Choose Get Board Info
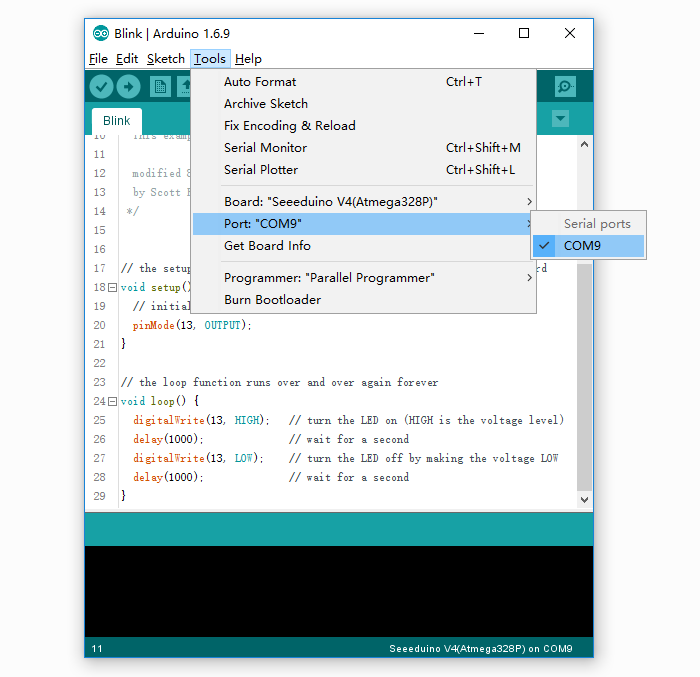The height and width of the screenshot is (677, 700). coord(363,246)
